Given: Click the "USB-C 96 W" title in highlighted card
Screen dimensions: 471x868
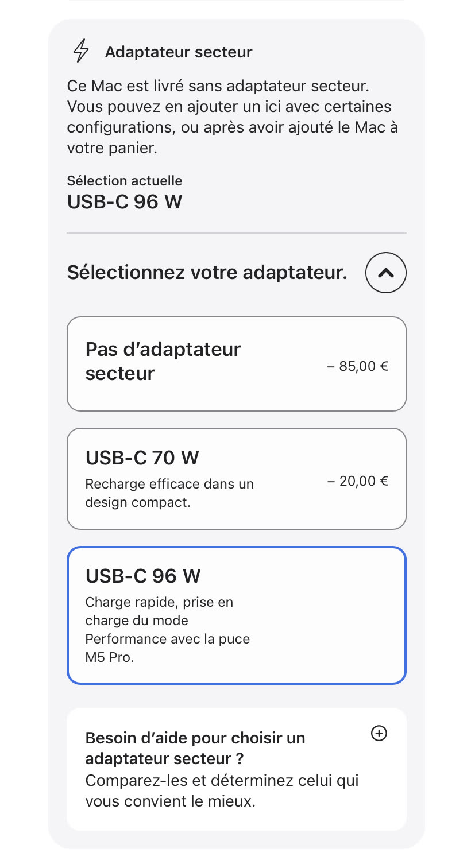Looking at the screenshot, I should click(x=143, y=576).
